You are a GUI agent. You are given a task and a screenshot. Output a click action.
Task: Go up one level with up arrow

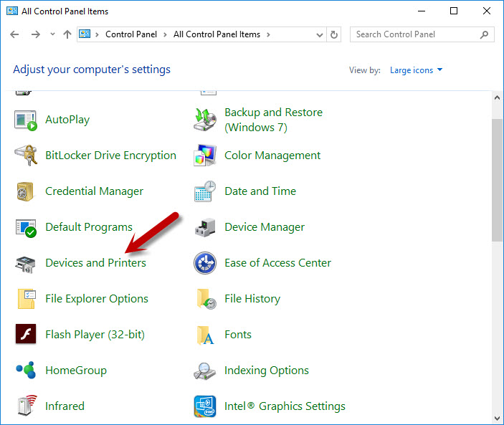tap(67, 34)
